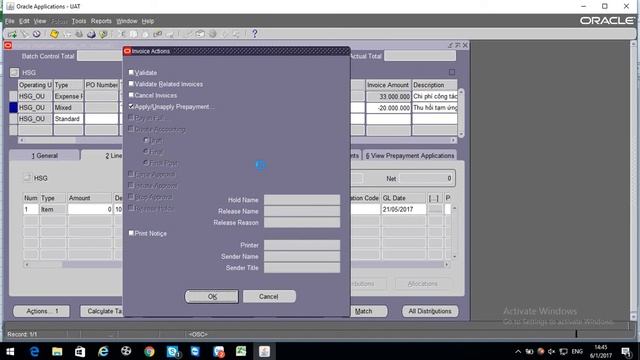The height and width of the screenshot is (360, 640).
Task: Open the Tools menu
Action: click(x=79, y=21)
